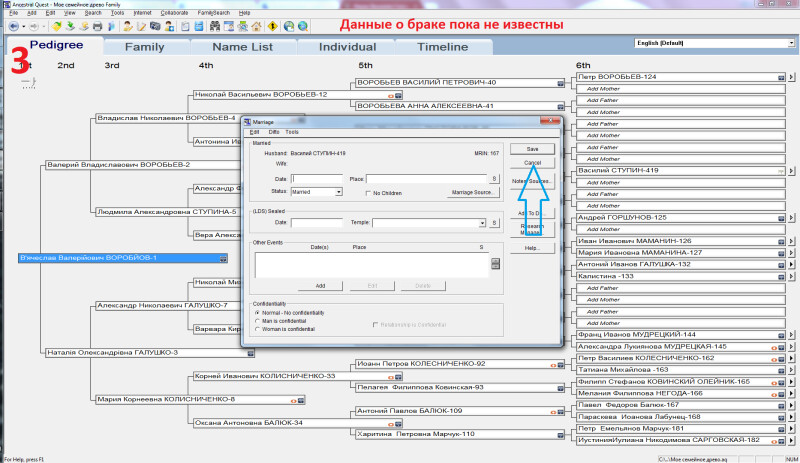Open Tools menu in Marriage dialog
Screen dimensions: 800x463
tap(292, 132)
